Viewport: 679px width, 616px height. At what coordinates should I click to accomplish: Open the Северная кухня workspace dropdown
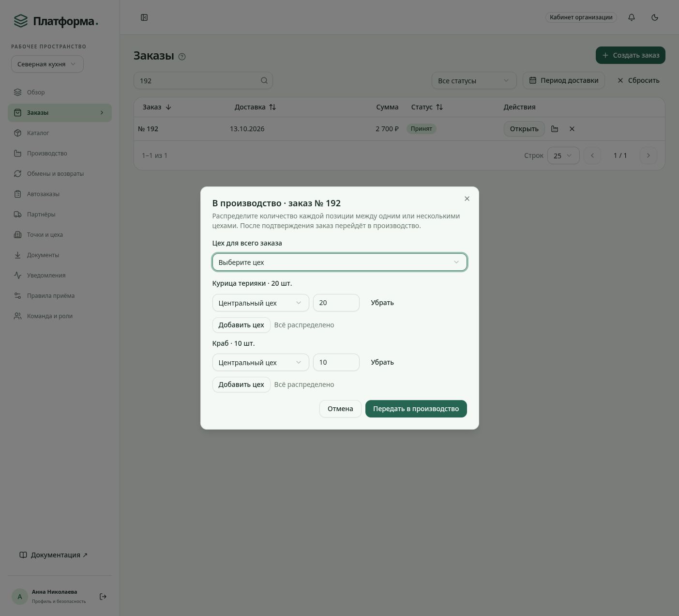47,64
